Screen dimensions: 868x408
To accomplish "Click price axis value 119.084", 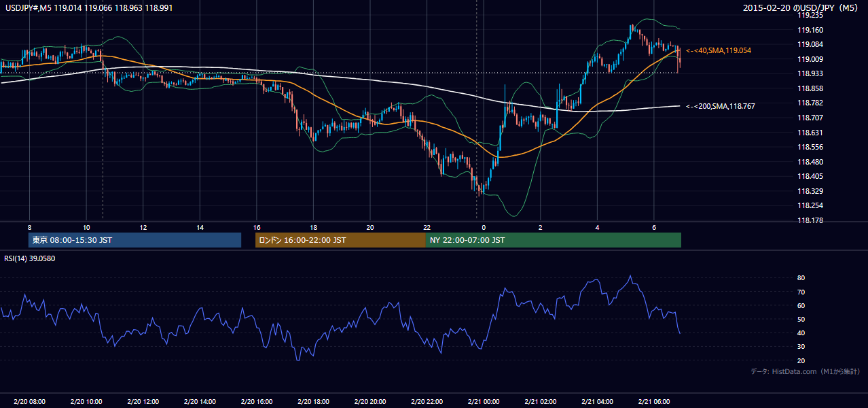I will 810,44.
